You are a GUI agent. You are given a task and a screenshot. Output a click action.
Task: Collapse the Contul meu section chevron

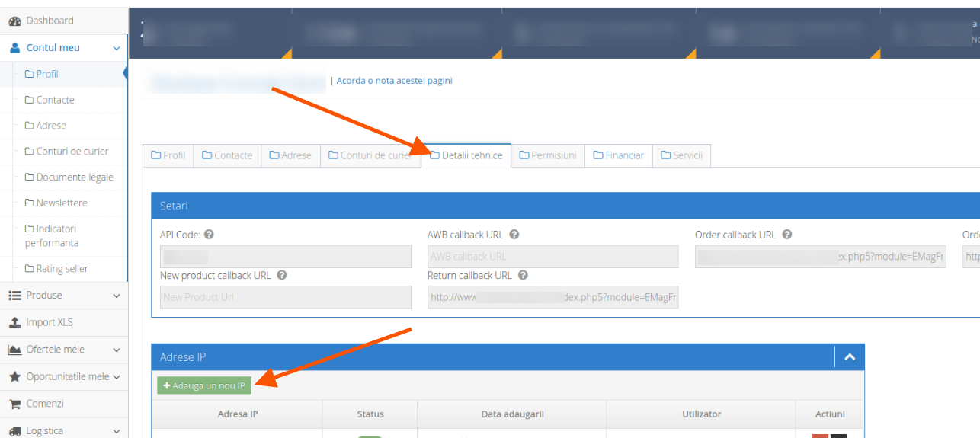pyautogui.click(x=117, y=48)
